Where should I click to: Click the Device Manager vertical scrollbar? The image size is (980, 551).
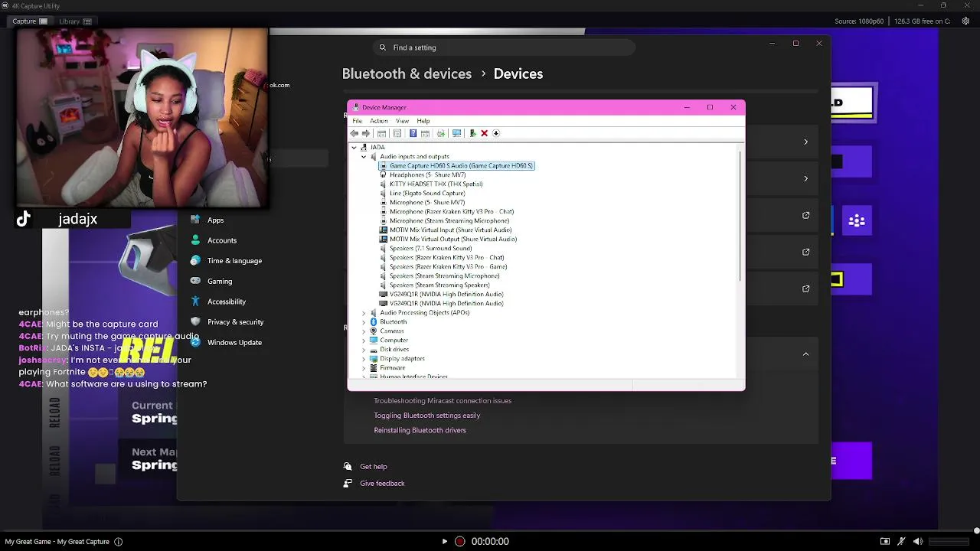coord(740,214)
